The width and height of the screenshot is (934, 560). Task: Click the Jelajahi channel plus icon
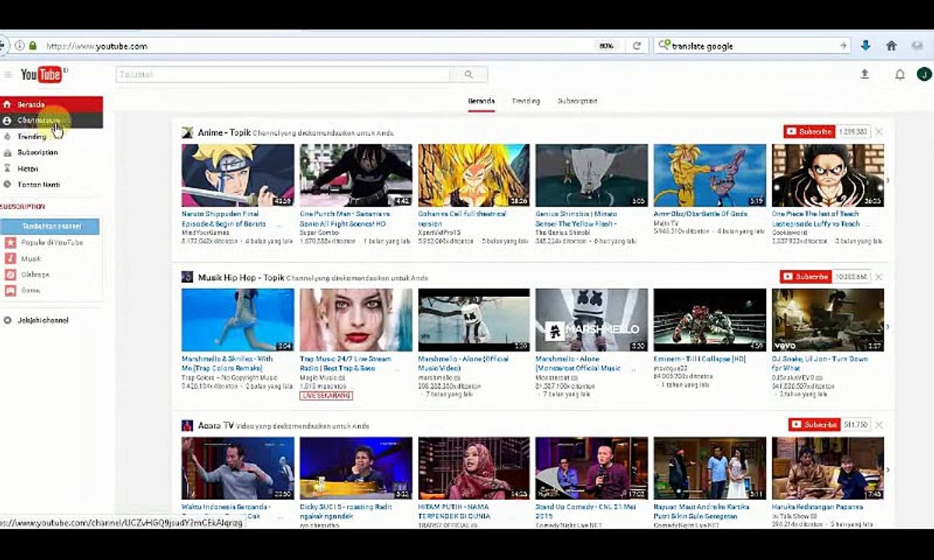pos(7,320)
